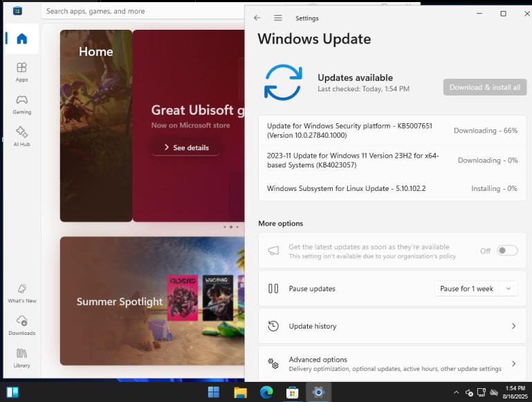
Task: Expand the Pause for 1 week dropdown arrow
Action: 508,289
